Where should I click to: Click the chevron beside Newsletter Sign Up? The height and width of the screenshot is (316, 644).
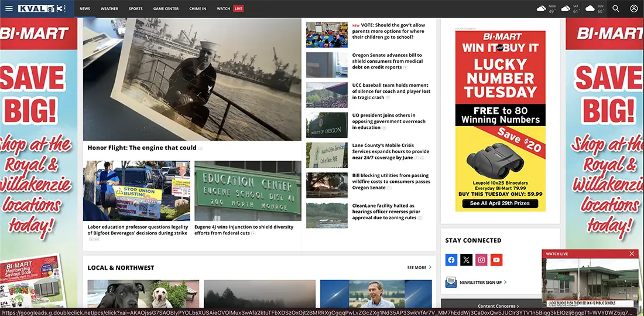coord(505,282)
